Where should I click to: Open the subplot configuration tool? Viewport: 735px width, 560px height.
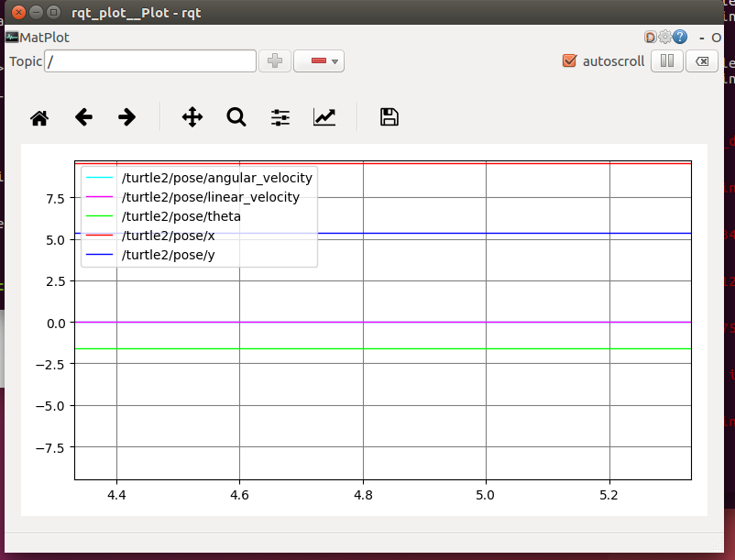coord(280,117)
